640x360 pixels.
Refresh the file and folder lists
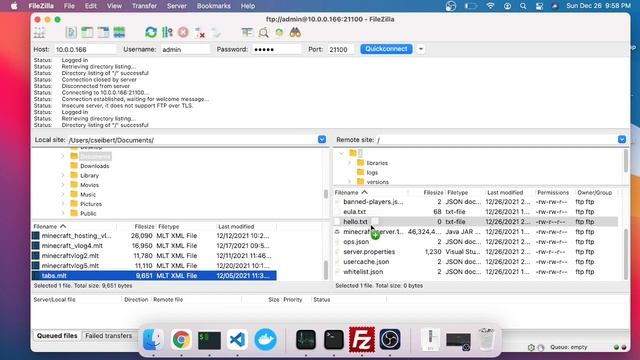151,32
